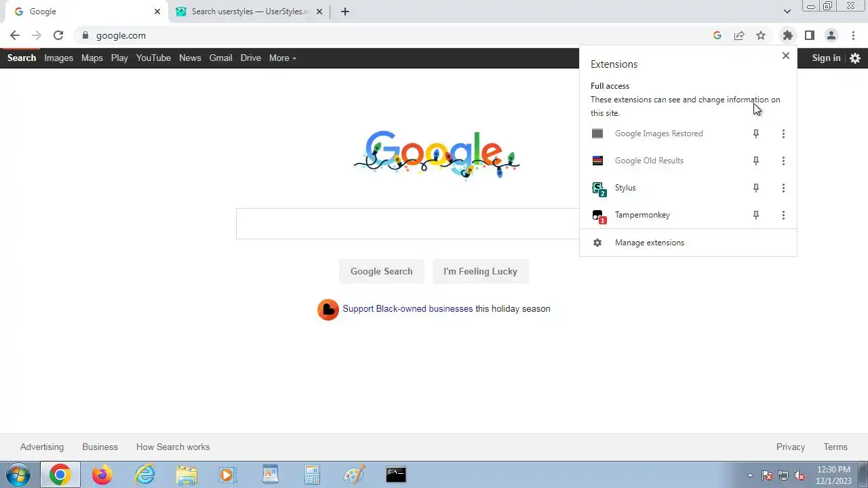Viewport: 868px width, 488px height.
Task: Close the Google tab
Action: click(157, 12)
